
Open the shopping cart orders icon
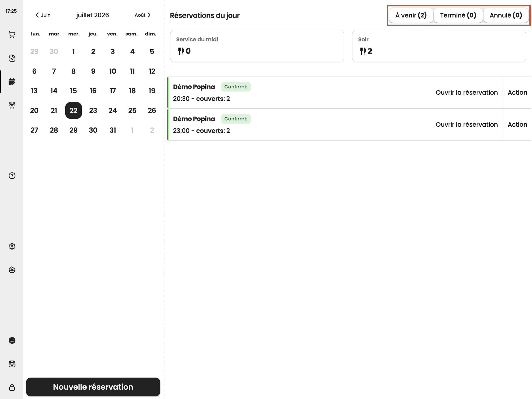12,34
